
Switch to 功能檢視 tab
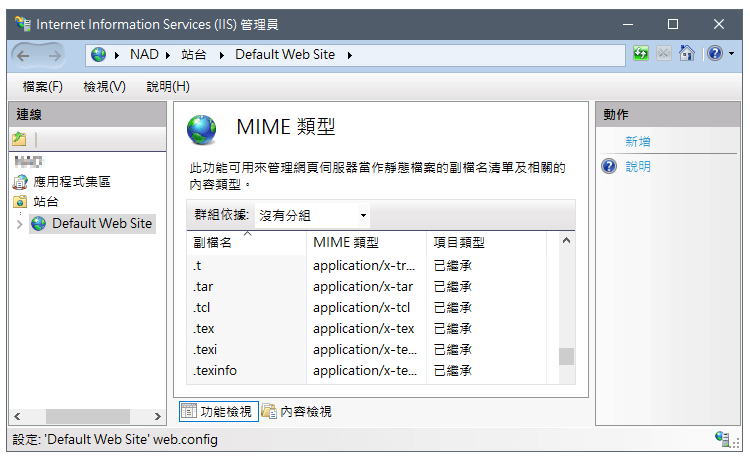coord(219,411)
